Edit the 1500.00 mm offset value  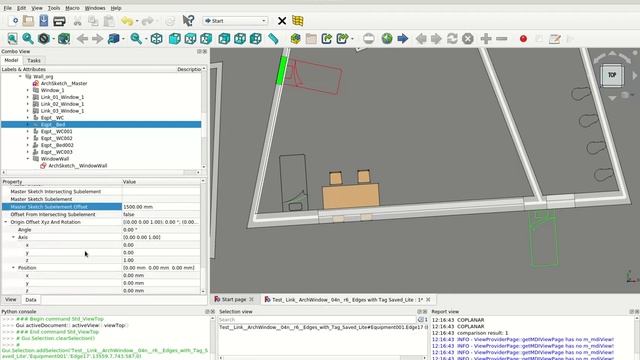click(161, 207)
